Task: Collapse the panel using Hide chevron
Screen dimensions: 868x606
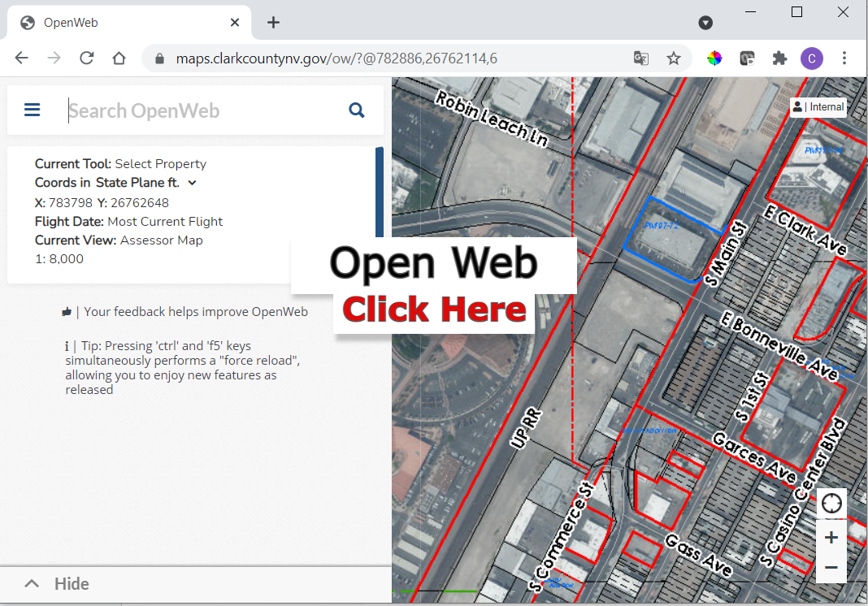Action: tap(32, 584)
